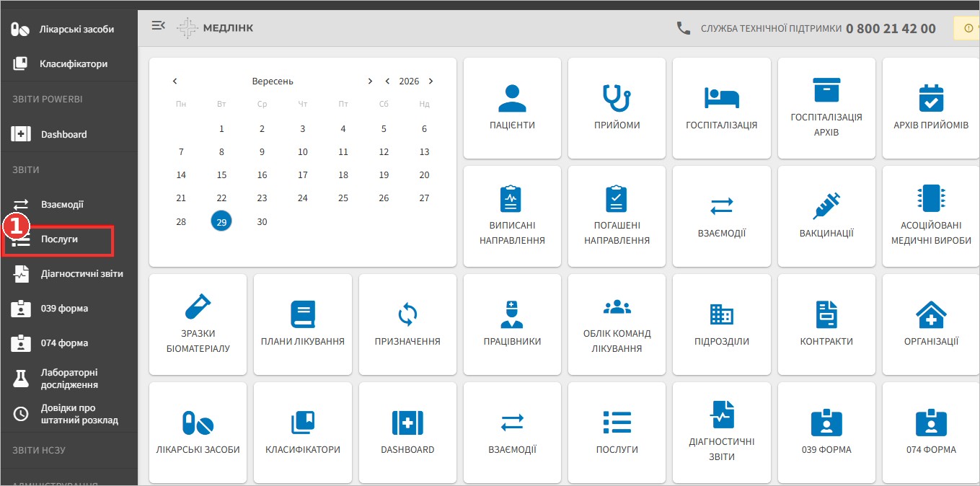Open the Підрозділи tile
The image size is (980, 486).
pyautogui.click(x=721, y=324)
